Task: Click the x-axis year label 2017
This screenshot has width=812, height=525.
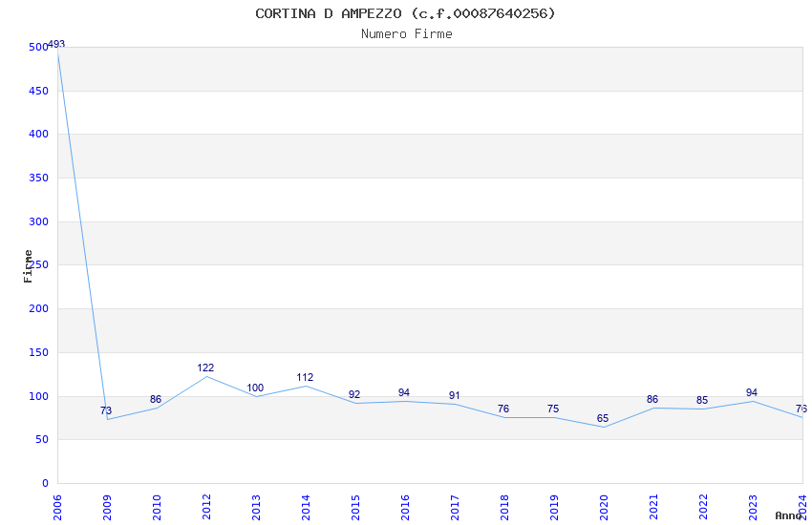Action: click(x=455, y=508)
